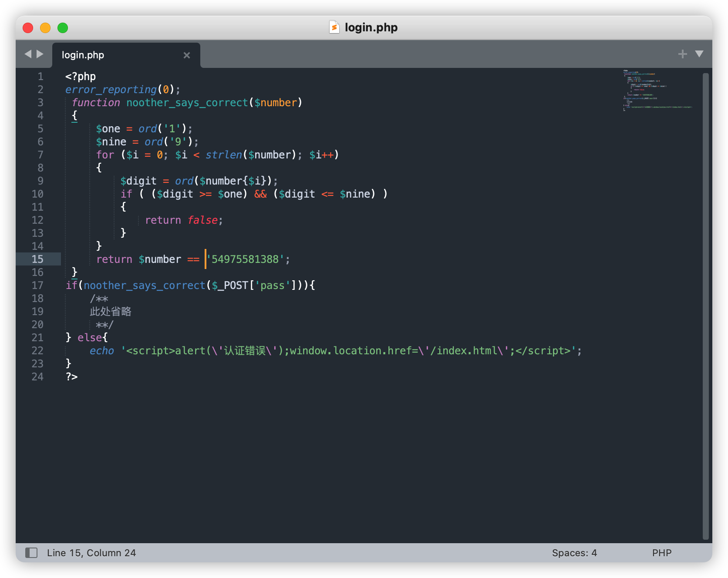Click function name 'noother_says_correct' on line 3
This screenshot has height=578, width=728.
point(187,103)
